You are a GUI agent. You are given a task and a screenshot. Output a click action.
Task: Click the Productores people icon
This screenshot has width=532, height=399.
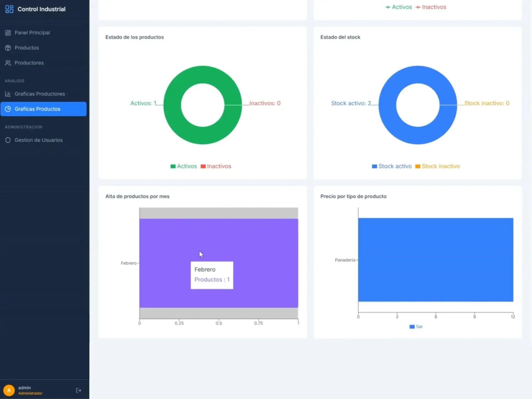point(8,63)
